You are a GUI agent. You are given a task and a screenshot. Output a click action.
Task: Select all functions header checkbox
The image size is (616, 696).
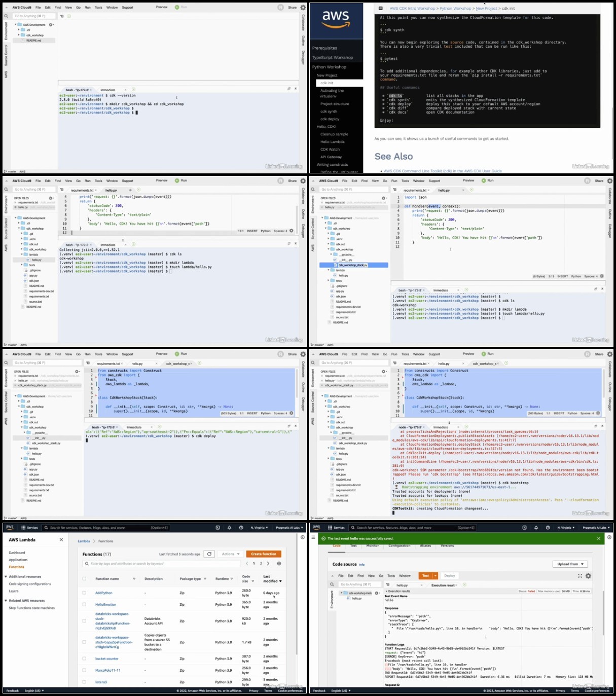click(84, 578)
